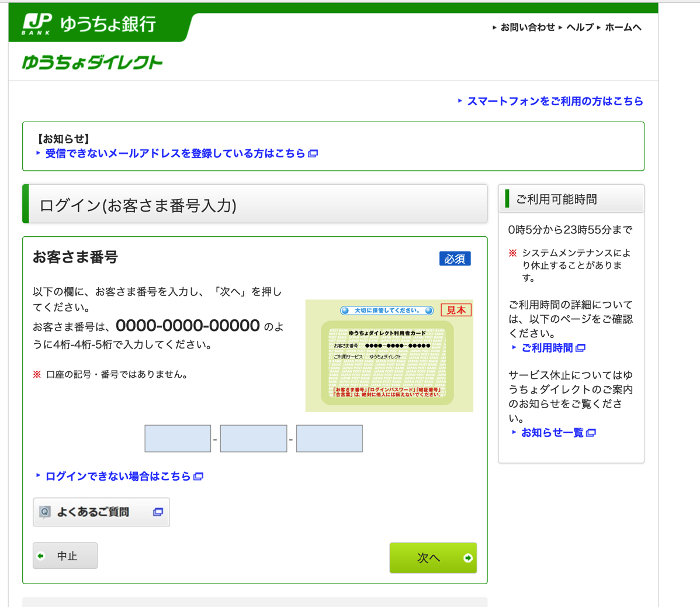Click the arrow icon on 次へ button
This screenshot has height=607, width=700.
pyautogui.click(x=468, y=558)
